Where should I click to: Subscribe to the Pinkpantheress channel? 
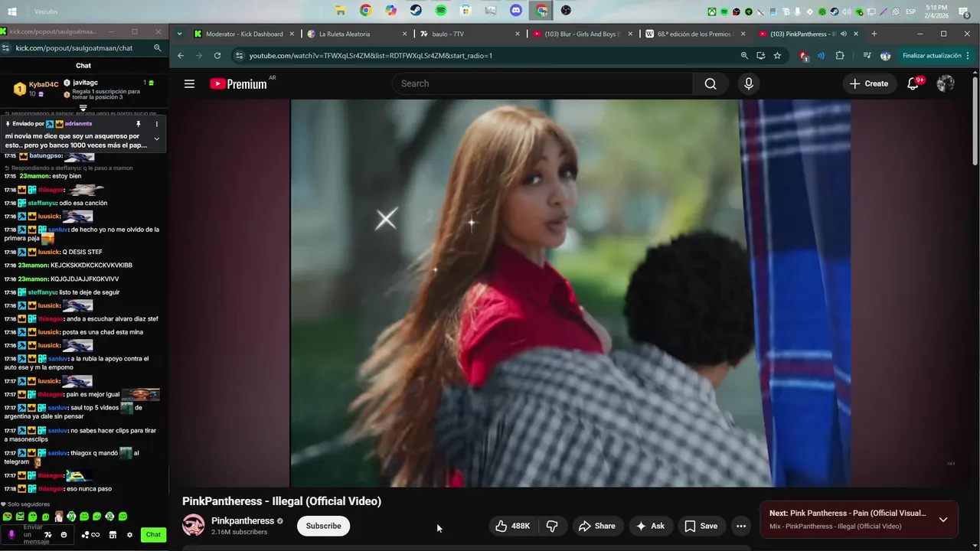click(x=323, y=526)
